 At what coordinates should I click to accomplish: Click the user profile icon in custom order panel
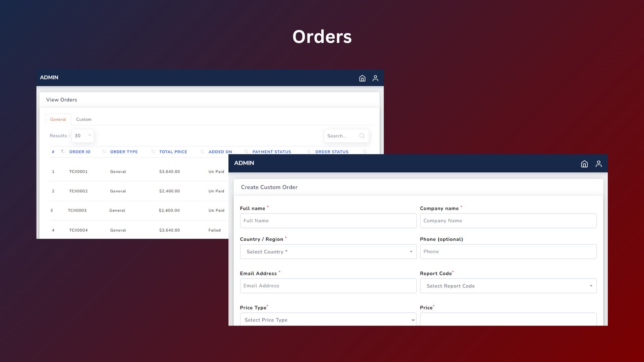[x=598, y=164]
